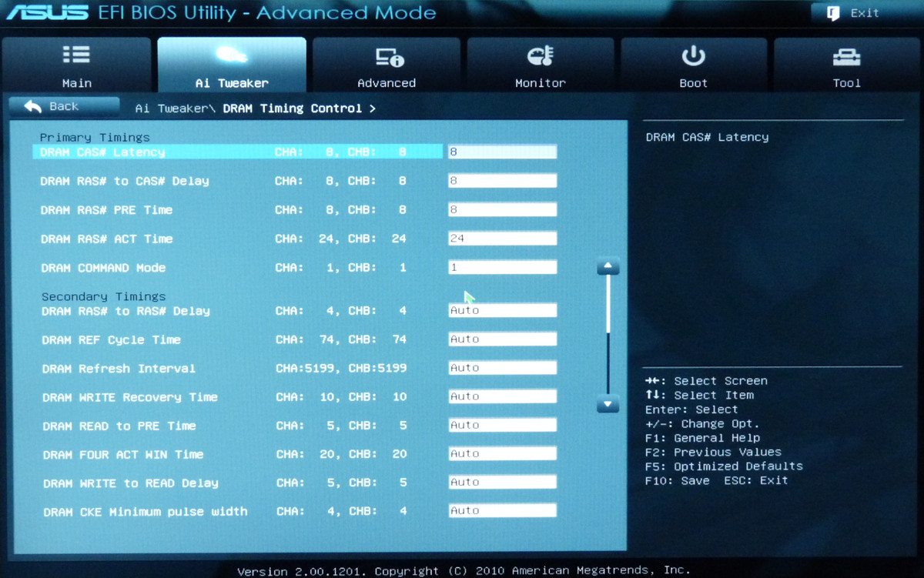Screen dimensions: 924x578
Task: Click the Primary Timings heading
Action: [95, 137]
